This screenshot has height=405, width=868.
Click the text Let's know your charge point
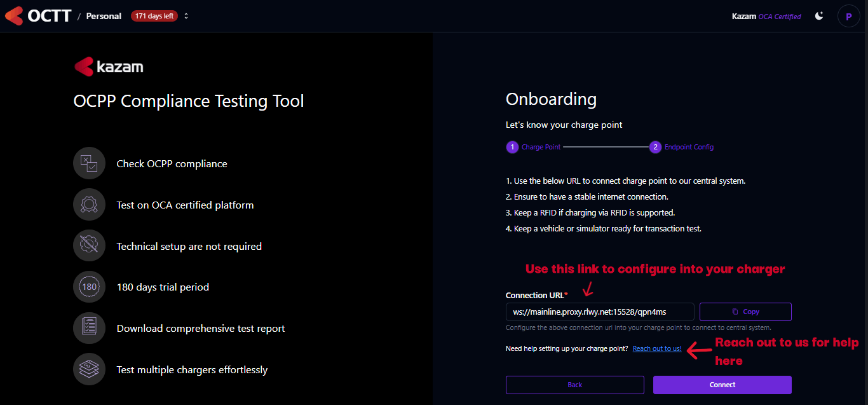564,125
